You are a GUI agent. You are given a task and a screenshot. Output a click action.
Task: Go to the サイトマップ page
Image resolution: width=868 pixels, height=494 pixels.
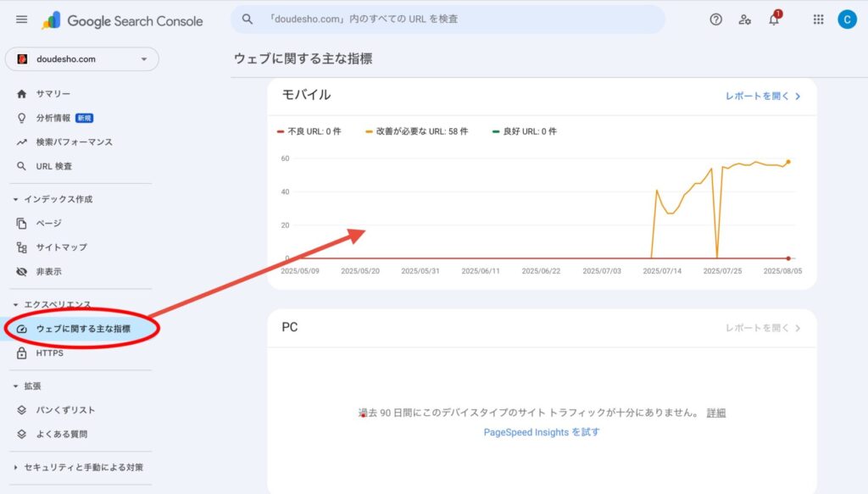pyautogui.click(x=61, y=247)
